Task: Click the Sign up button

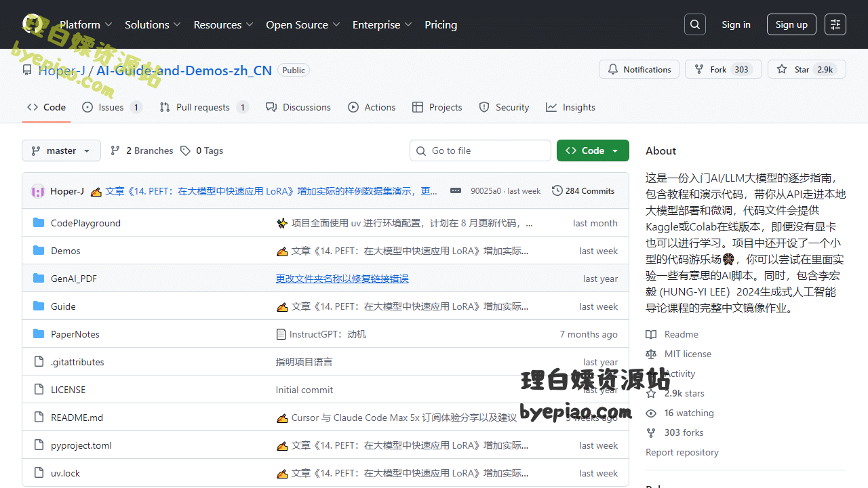Action: pyautogui.click(x=791, y=24)
